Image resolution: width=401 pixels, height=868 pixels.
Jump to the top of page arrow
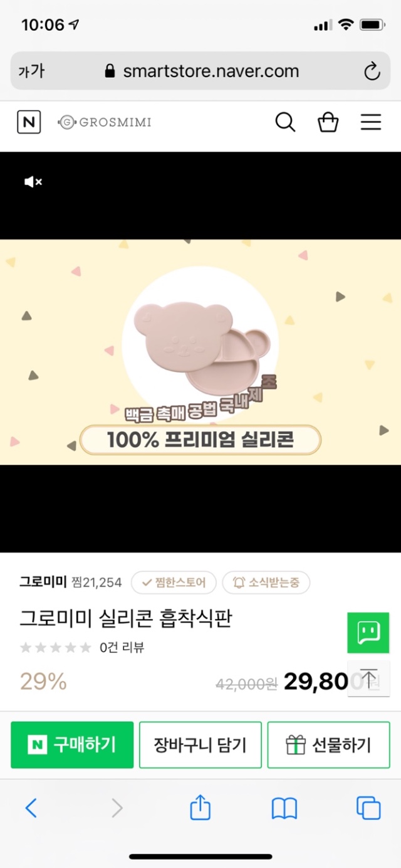[368, 678]
